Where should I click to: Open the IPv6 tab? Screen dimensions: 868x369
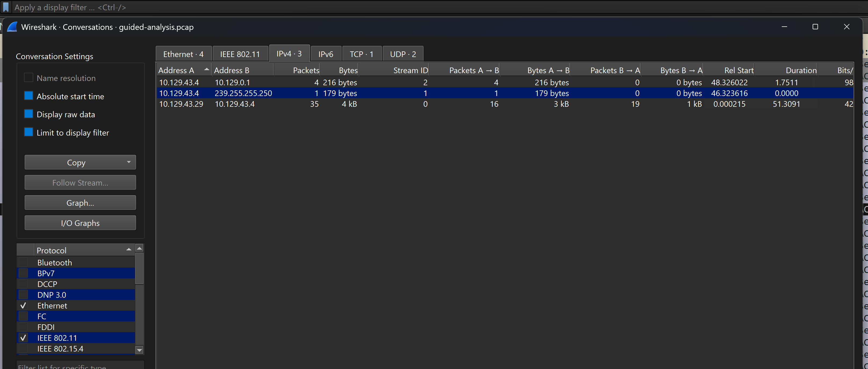tap(326, 54)
